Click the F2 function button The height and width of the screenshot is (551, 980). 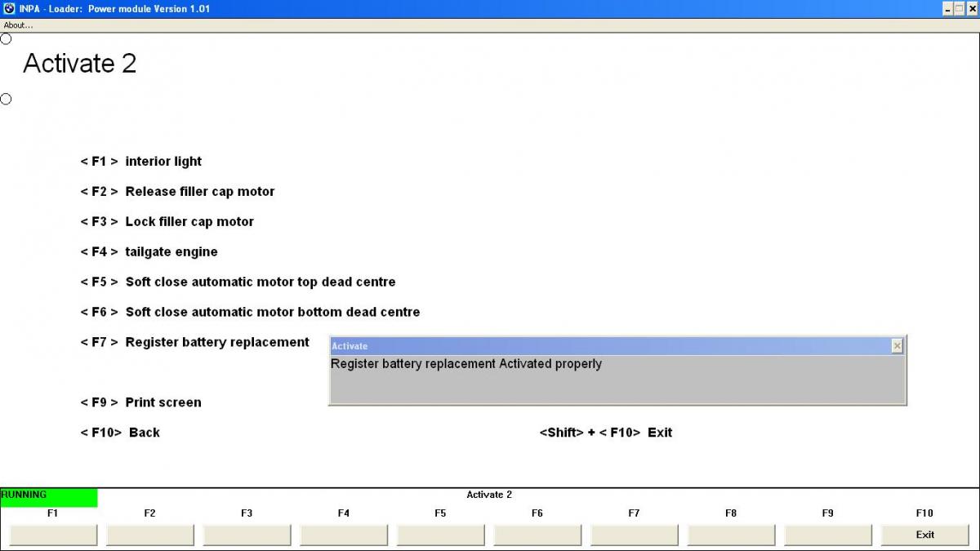150,535
